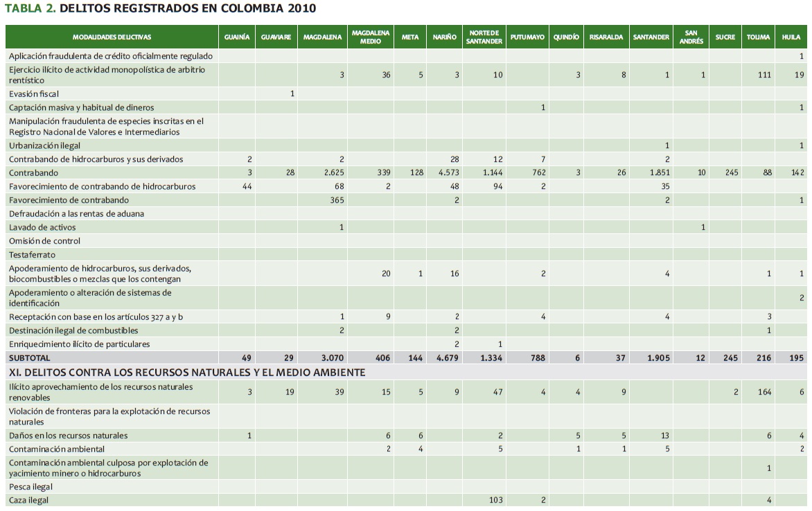Click the 365 Favorecimiento de contrabando cell

pyautogui.click(x=335, y=200)
